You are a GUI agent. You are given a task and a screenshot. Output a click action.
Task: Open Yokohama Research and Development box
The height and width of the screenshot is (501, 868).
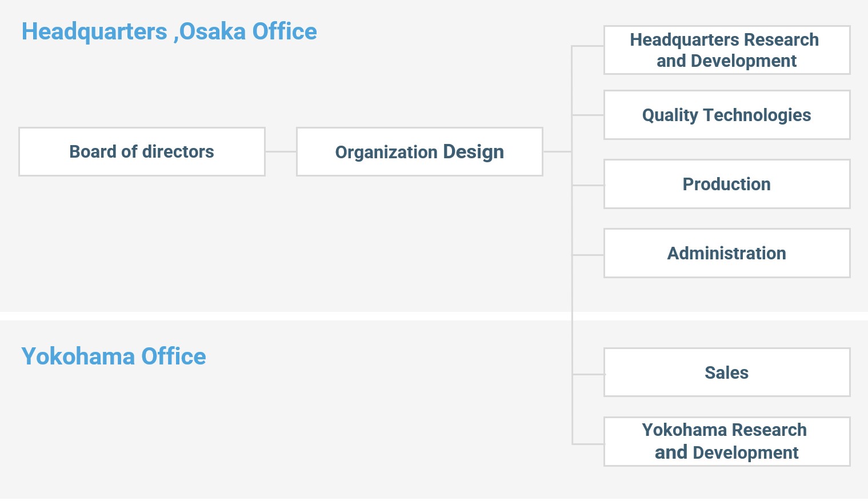point(726,442)
